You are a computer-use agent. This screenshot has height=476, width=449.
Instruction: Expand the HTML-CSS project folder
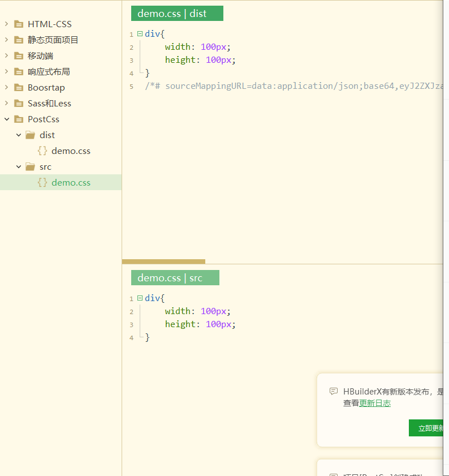coord(7,24)
